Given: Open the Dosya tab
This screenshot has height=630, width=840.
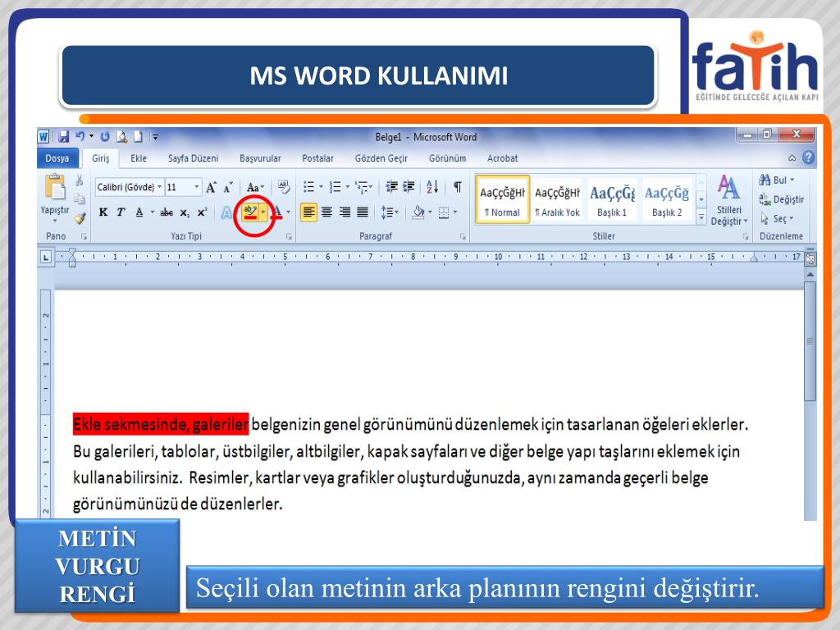Looking at the screenshot, I should pyautogui.click(x=57, y=158).
